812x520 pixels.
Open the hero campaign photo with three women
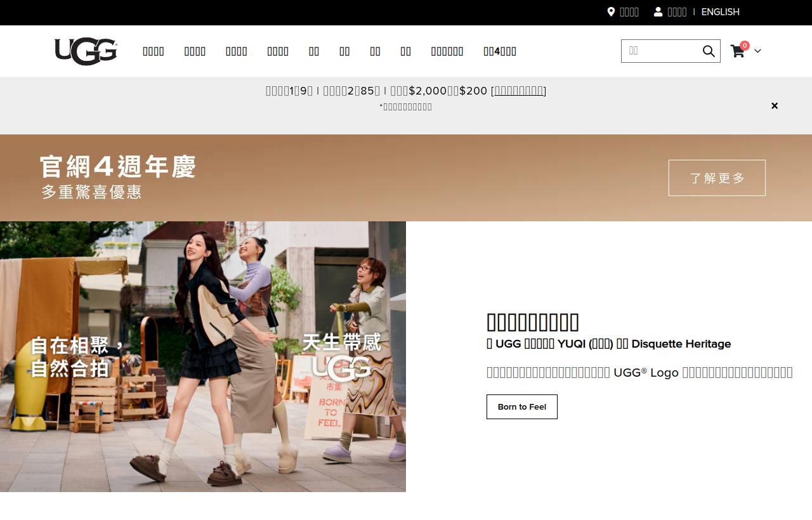pyautogui.click(x=203, y=356)
